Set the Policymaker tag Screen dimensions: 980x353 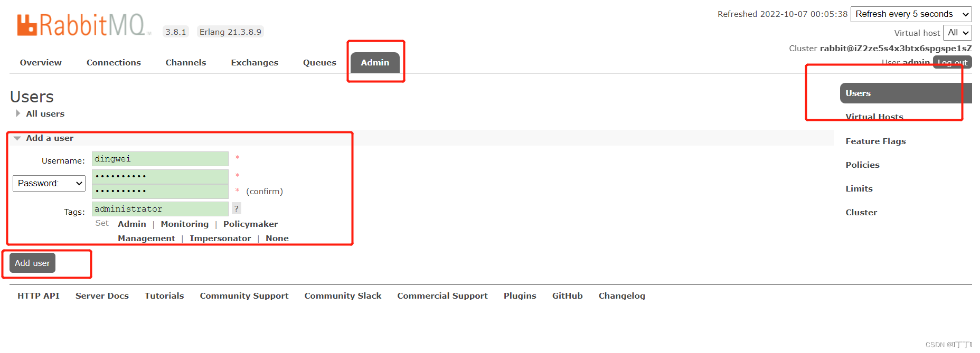[x=250, y=224]
